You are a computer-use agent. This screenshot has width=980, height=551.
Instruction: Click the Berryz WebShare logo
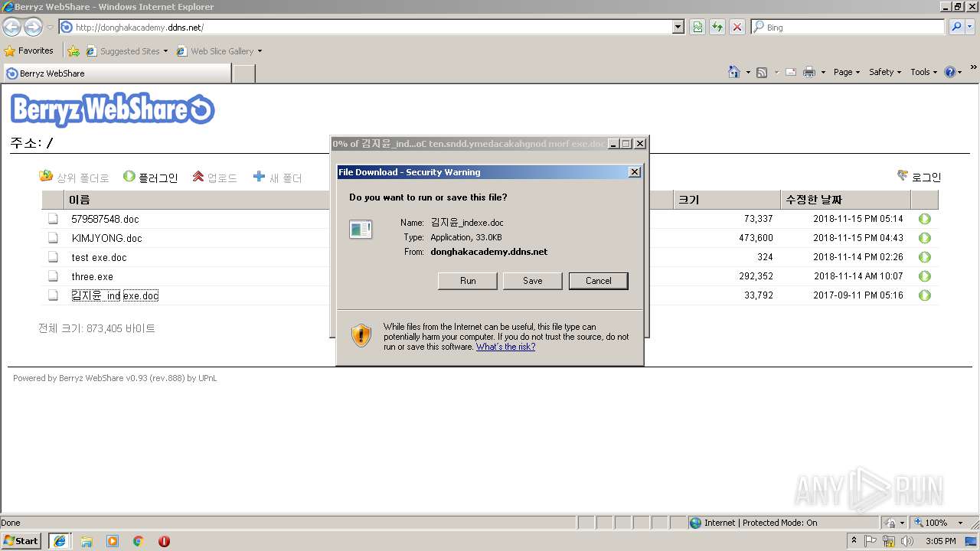[x=113, y=109]
